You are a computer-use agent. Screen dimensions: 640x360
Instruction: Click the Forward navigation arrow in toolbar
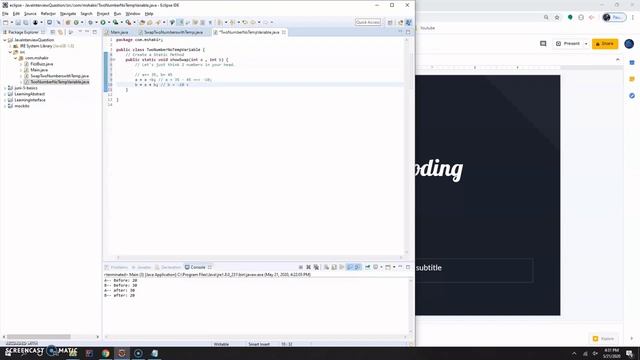265,22
